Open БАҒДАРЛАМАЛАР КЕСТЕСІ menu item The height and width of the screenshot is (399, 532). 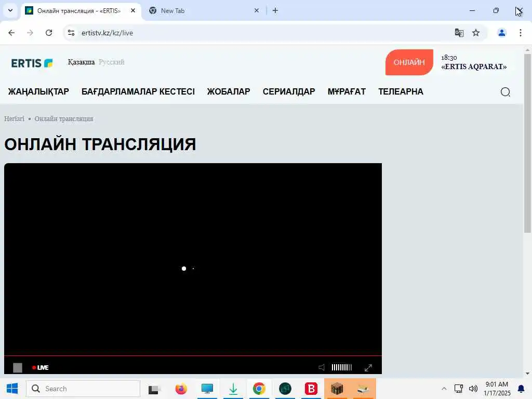[138, 91]
